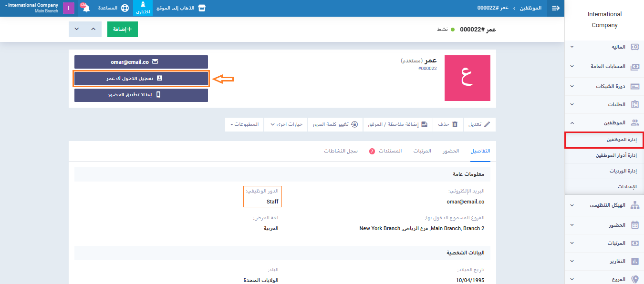The height and width of the screenshot is (284, 644).
Task: Select إدارة أدوار الموظفين in sidebar
Action: click(x=604, y=155)
